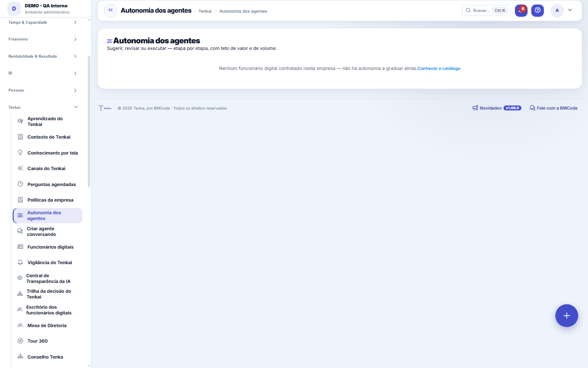Click the floating plus button
Screen dimensions: 588x368
pyautogui.click(x=566, y=316)
